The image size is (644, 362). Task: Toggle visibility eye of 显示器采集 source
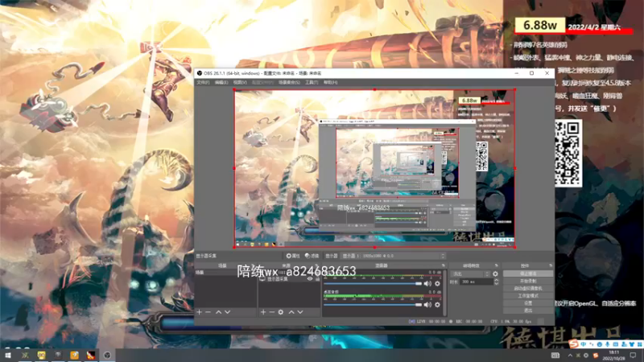[310, 279]
